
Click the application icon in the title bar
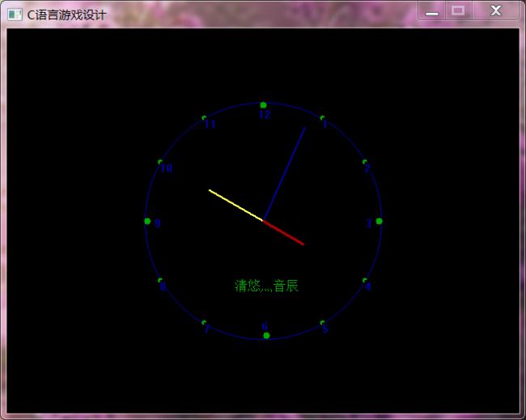pyautogui.click(x=15, y=15)
